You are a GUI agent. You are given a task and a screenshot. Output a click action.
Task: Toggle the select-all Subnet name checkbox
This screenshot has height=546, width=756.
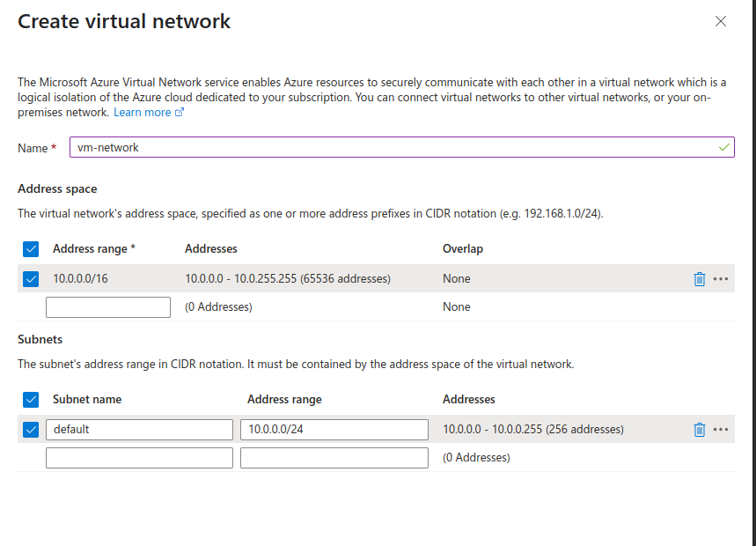(x=31, y=399)
